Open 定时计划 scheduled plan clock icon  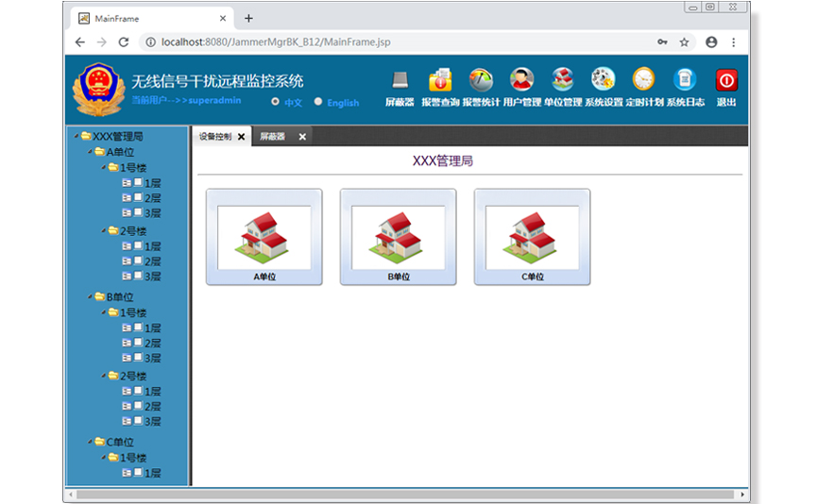point(644,79)
